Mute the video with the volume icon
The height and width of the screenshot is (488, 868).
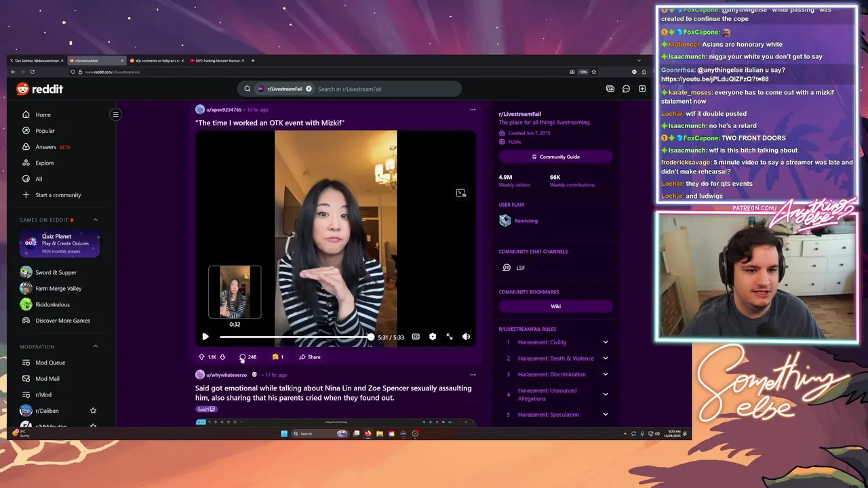466,337
